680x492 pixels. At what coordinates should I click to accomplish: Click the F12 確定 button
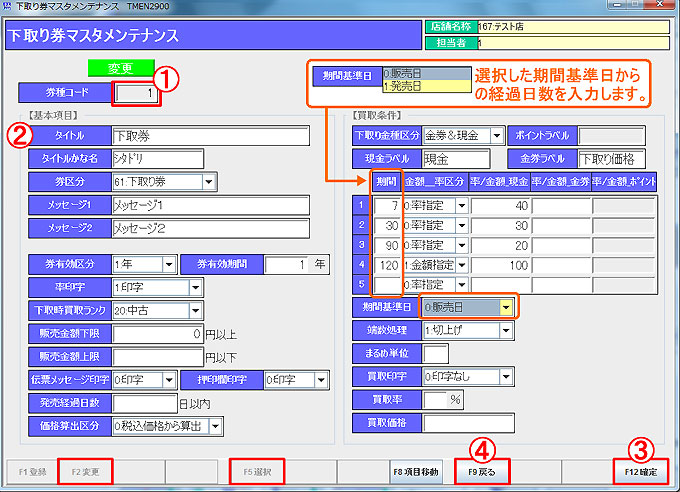(641, 472)
